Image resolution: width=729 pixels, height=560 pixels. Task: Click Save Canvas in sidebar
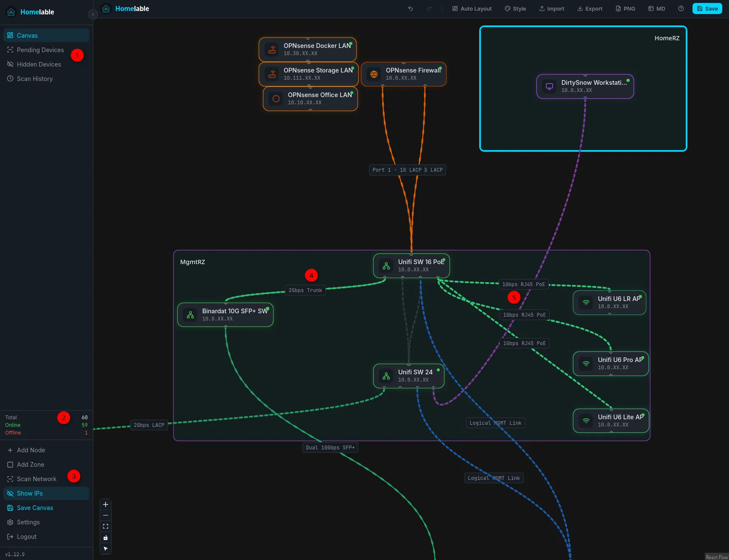46,508
